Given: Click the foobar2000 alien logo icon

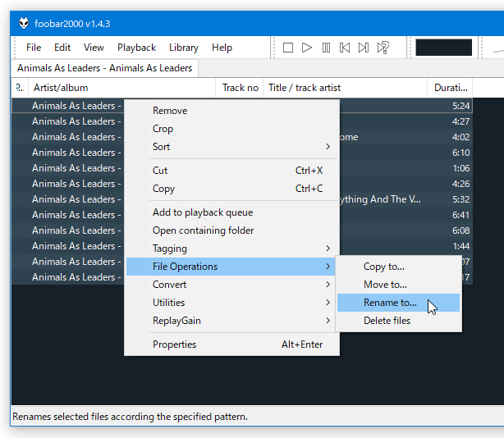Looking at the screenshot, I should tap(24, 24).
